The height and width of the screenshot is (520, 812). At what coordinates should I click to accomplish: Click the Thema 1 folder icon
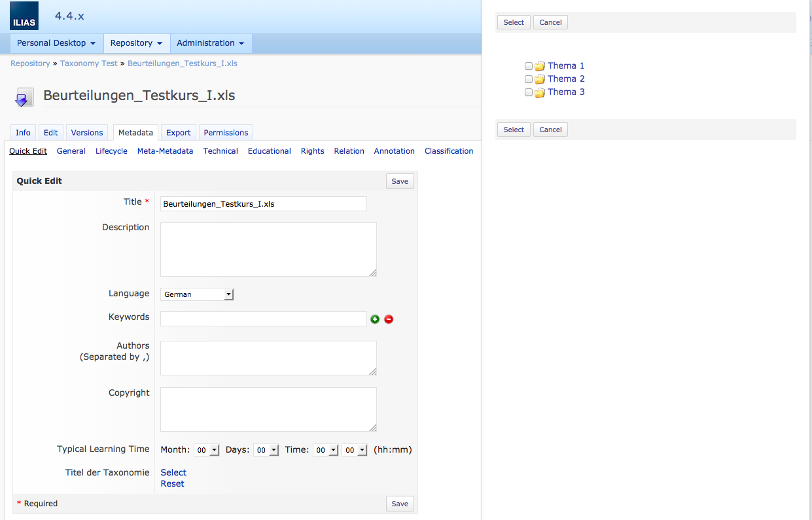(x=540, y=66)
